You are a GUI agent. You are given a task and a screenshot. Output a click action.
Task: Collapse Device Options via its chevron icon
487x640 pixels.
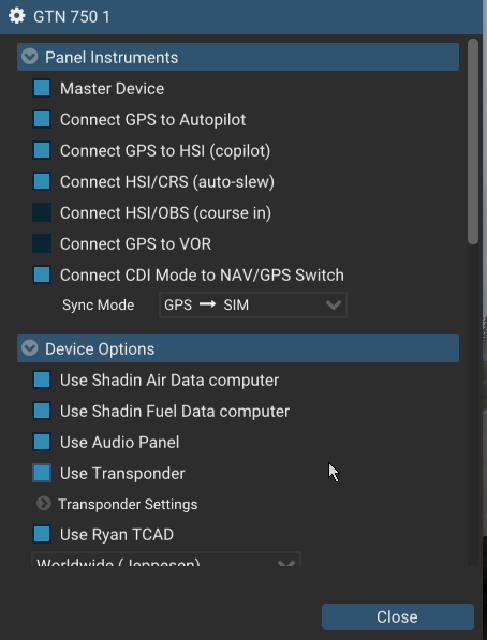click(30, 349)
